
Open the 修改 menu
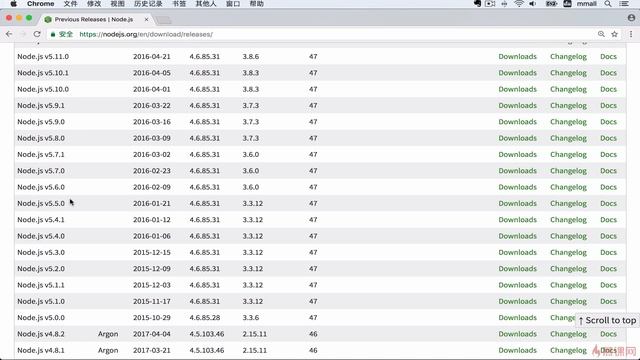pos(94,4)
